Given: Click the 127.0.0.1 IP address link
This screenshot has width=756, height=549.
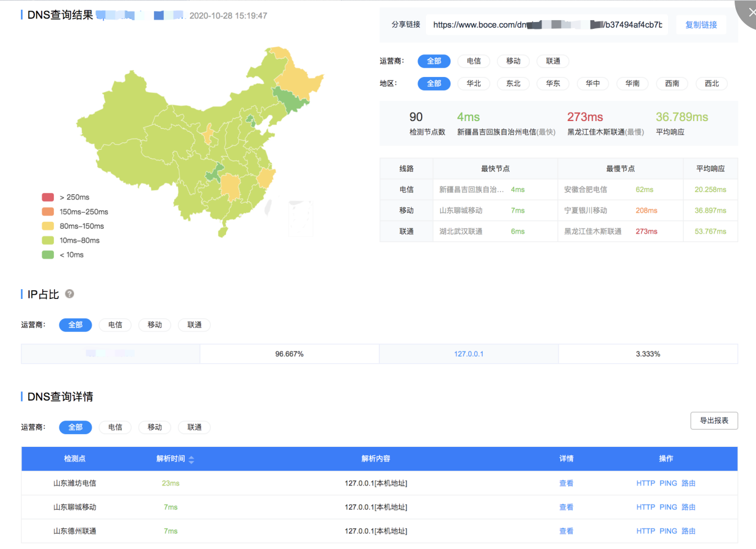Looking at the screenshot, I should (x=469, y=354).
